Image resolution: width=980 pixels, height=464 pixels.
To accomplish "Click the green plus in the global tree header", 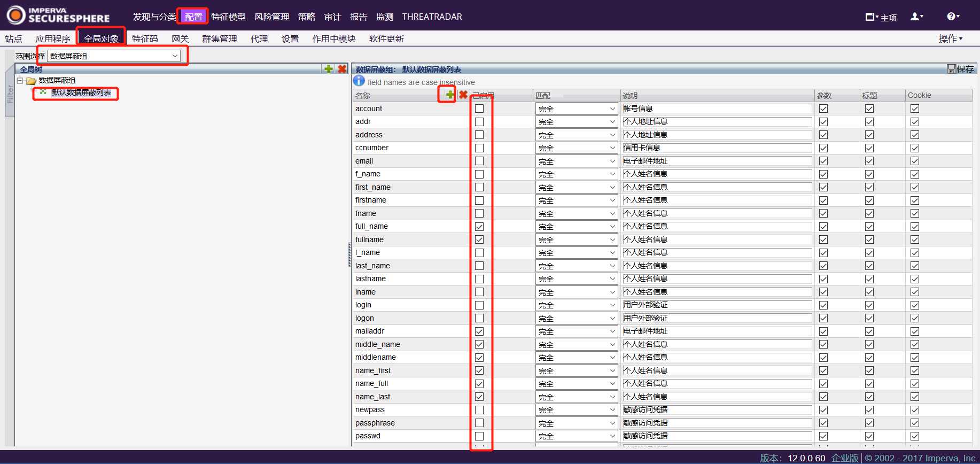I will pyautogui.click(x=329, y=69).
